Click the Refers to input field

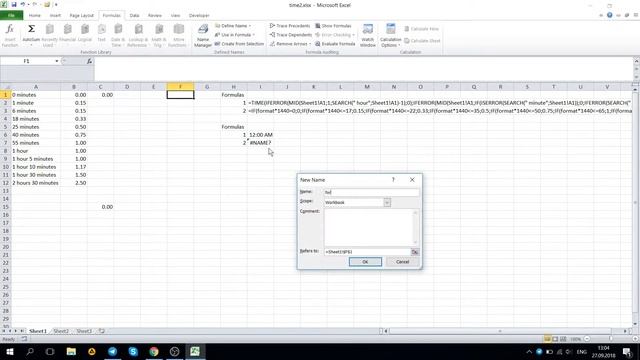(367, 252)
